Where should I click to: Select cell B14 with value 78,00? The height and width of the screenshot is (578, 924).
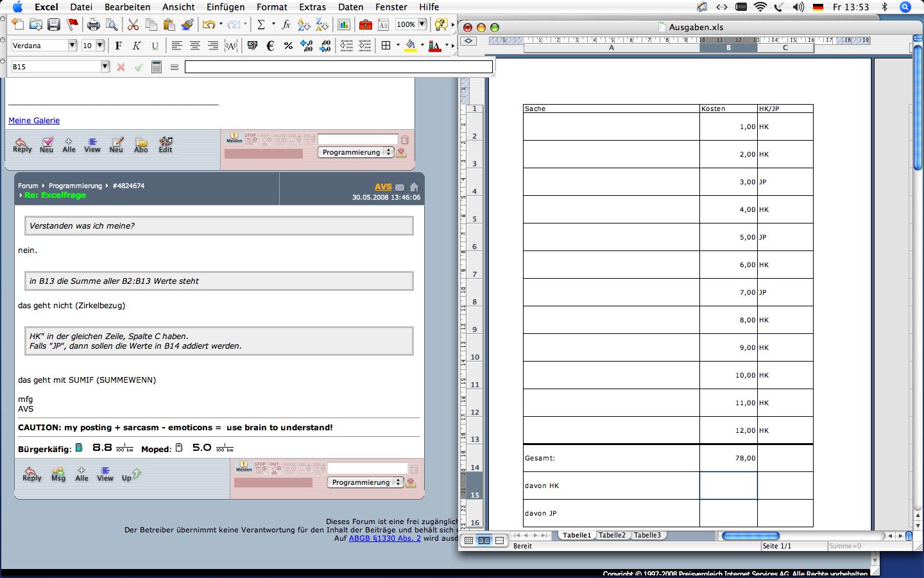pyautogui.click(x=728, y=458)
